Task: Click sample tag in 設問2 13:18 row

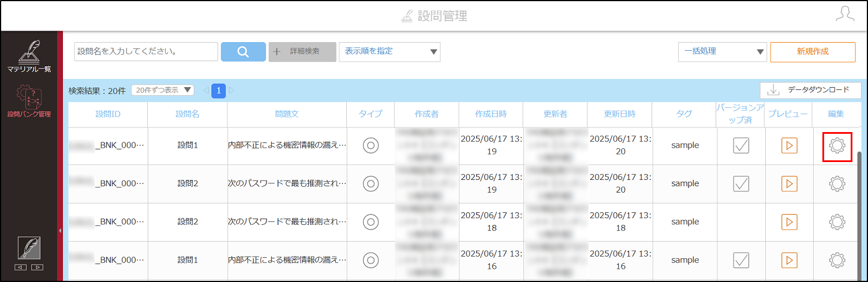Action: 685,222
